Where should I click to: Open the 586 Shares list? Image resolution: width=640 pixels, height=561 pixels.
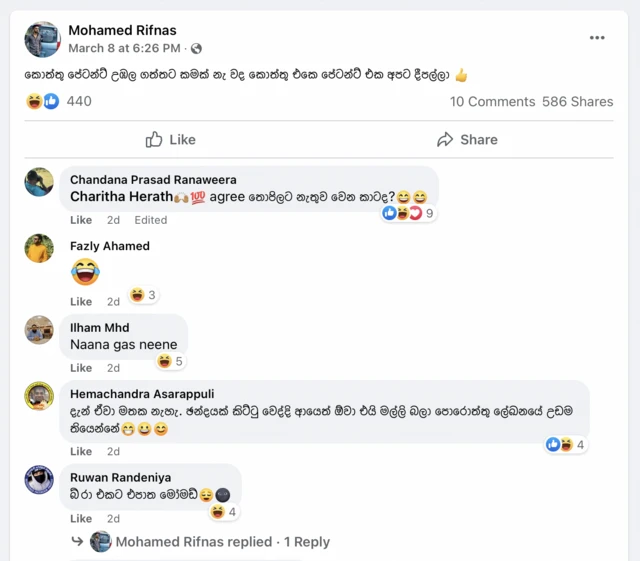tap(577, 101)
